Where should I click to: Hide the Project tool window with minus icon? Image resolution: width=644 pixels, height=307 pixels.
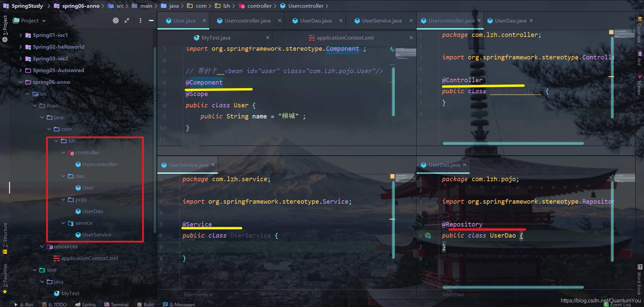tap(151, 20)
